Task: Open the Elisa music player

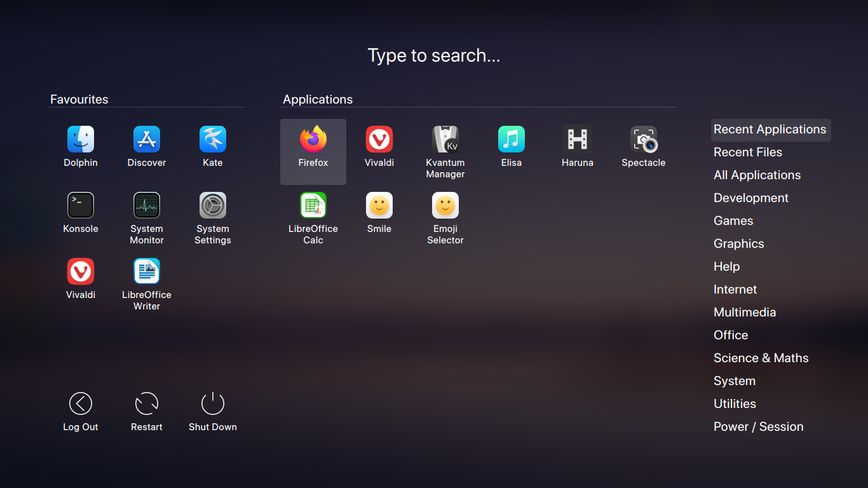Action: (x=511, y=145)
